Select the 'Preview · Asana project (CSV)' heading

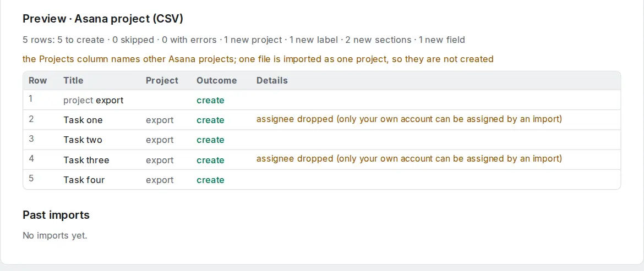(103, 19)
